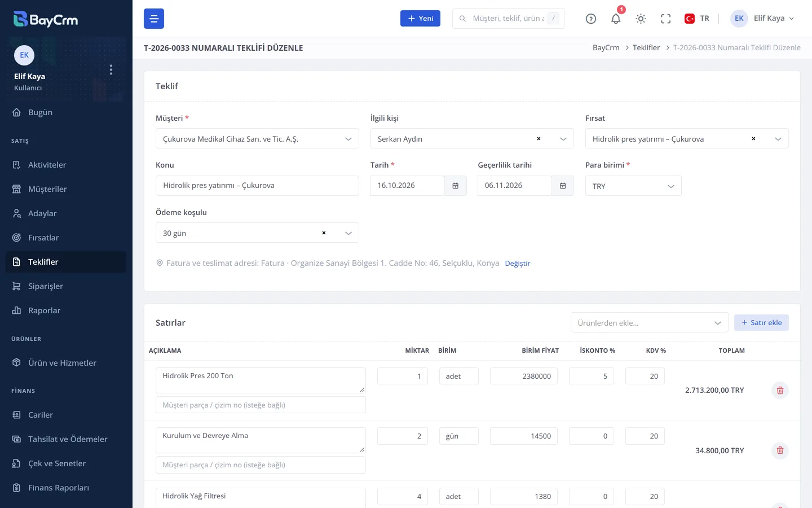Clear the İlgili kişi selection
The image size is (812, 508).
[539, 139]
